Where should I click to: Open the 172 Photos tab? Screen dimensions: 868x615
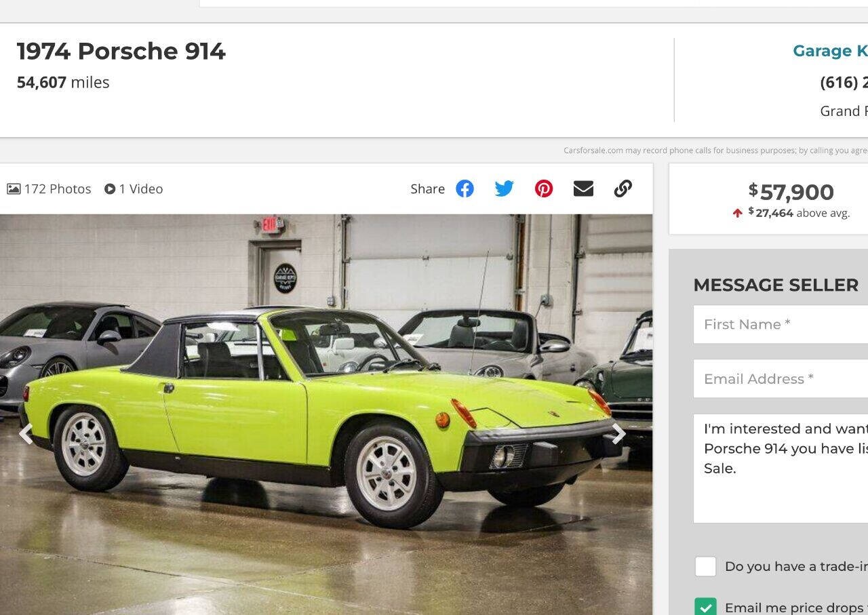point(49,189)
